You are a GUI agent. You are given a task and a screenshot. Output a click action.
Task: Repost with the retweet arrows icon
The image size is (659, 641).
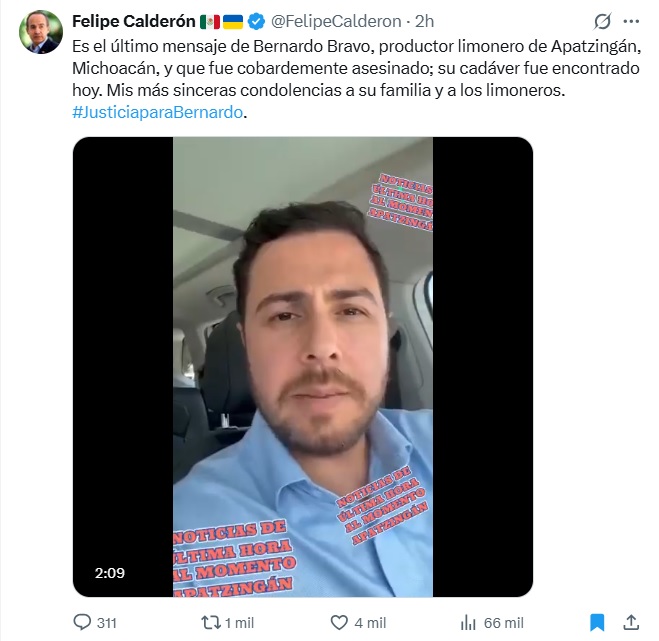[211, 623]
